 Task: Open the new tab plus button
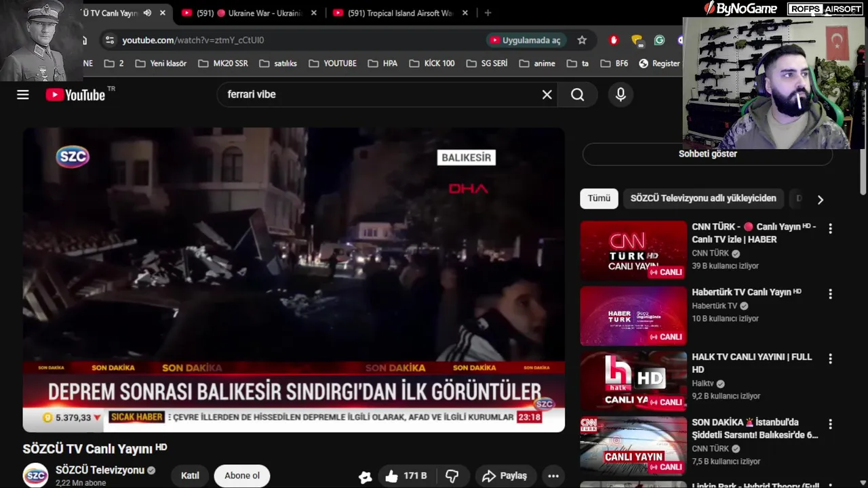(x=488, y=13)
